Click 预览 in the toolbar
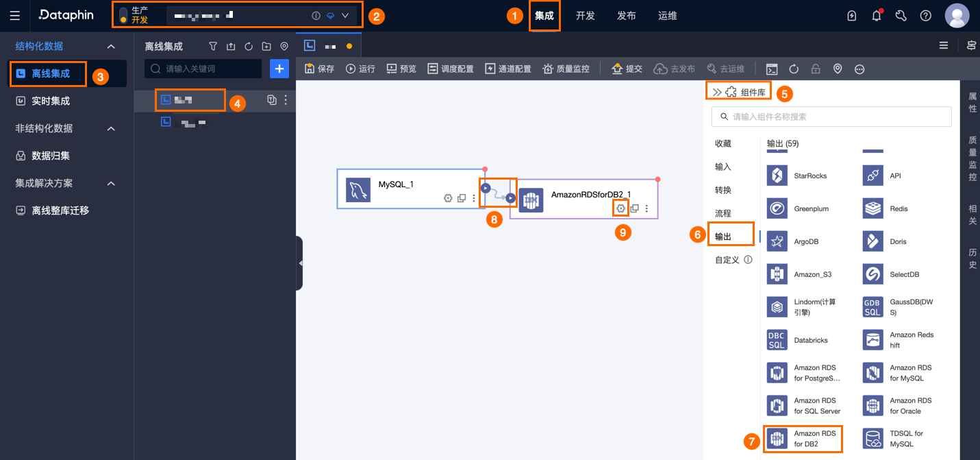Screen dimensions: 980x460 click(401, 69)
